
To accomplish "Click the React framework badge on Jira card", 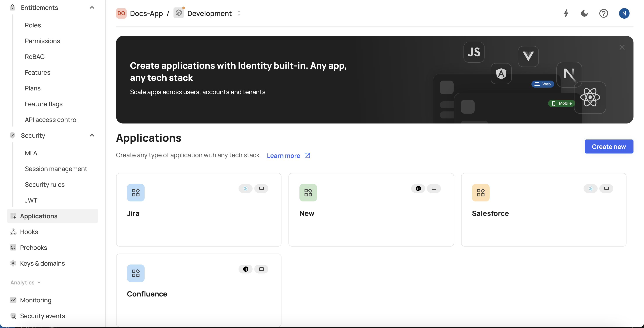I will coord(246,189).
